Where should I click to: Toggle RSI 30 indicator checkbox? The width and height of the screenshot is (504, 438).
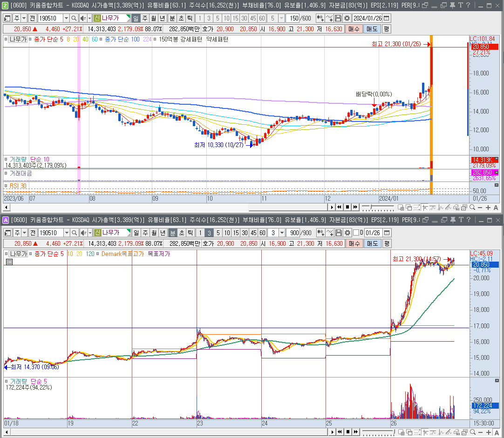click(6, 186)
